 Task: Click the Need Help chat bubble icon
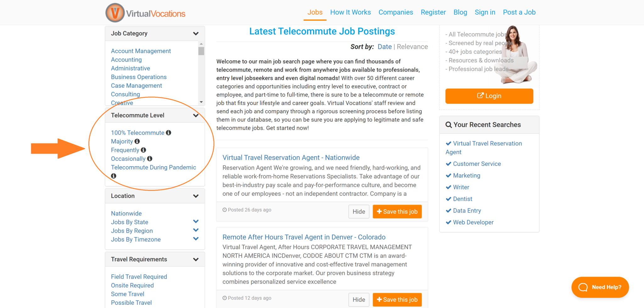(x=583, y=287)
